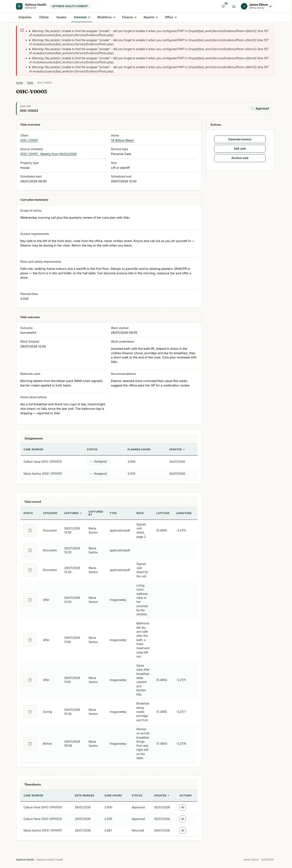292x868 pixels.
Task: Open document file captured at 12:05
Action: [x=30, y=550]
